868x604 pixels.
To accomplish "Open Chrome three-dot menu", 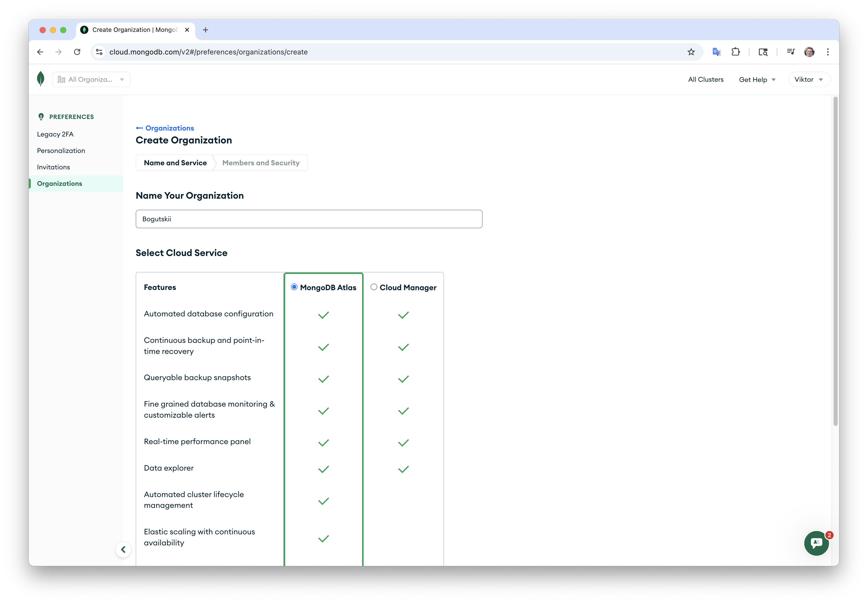I will point(828,52).
